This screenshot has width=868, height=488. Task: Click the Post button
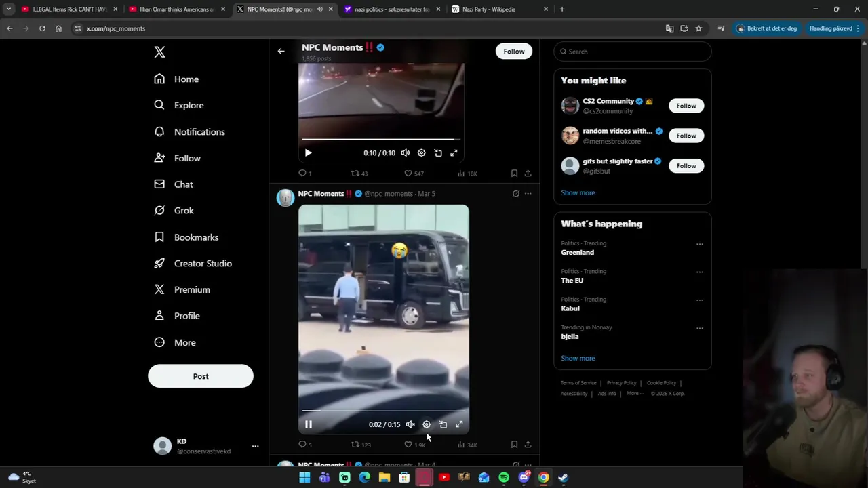201,376
